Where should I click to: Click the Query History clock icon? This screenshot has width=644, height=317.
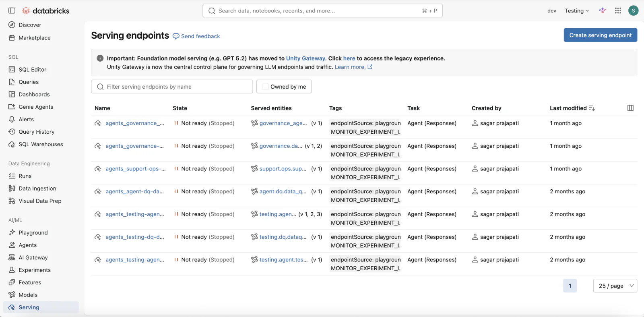click(x=12, y=132)
